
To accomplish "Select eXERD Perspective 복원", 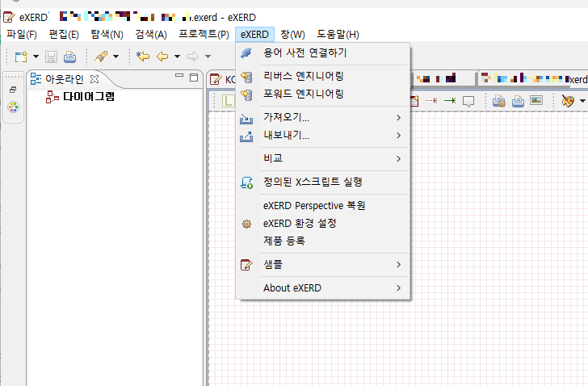I will (x=323, y=205).
